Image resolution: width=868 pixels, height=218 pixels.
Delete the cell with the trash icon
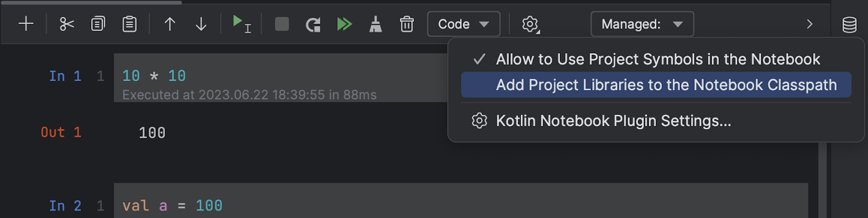pos(407,24)
